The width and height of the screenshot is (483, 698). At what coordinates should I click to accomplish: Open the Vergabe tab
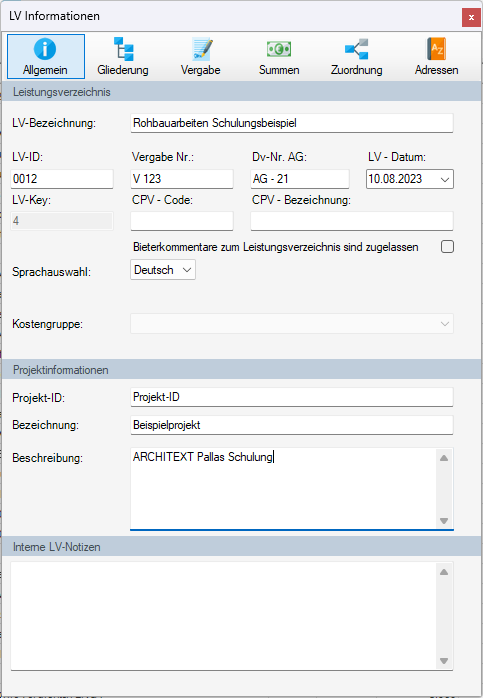pos(201,57)
